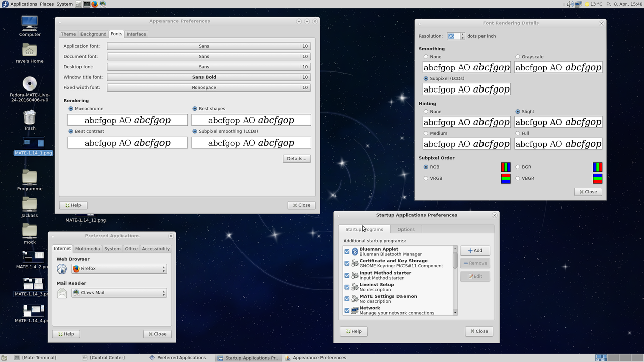Select the Fedora-MATE-Live disc icon
Screen dimensions: 644x362
30,83
